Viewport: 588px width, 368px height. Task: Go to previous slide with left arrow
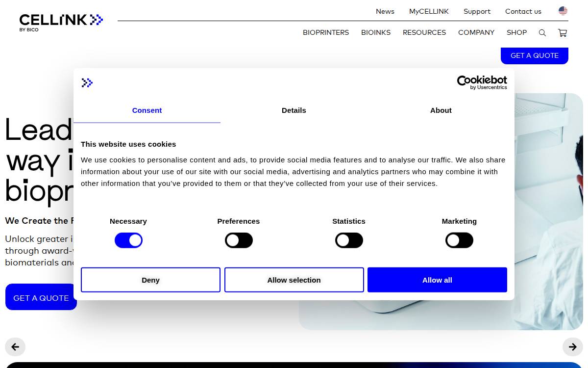15,347
